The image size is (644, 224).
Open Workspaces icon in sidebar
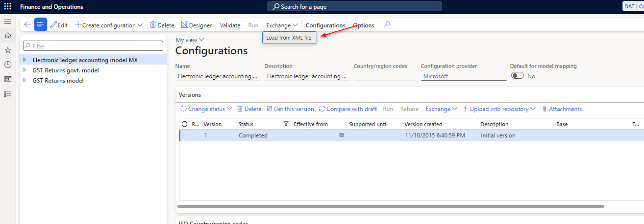(x=7, y=79)
